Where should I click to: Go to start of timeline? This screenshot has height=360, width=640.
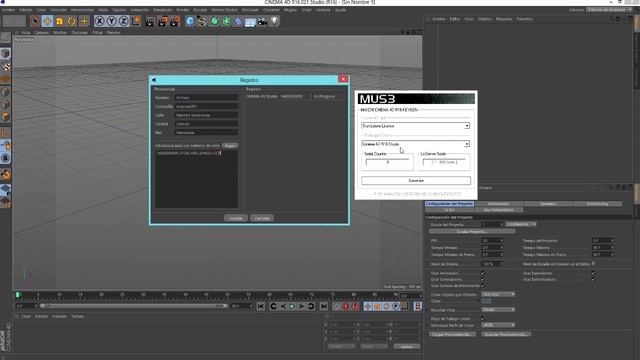click(x=261, y=306)
